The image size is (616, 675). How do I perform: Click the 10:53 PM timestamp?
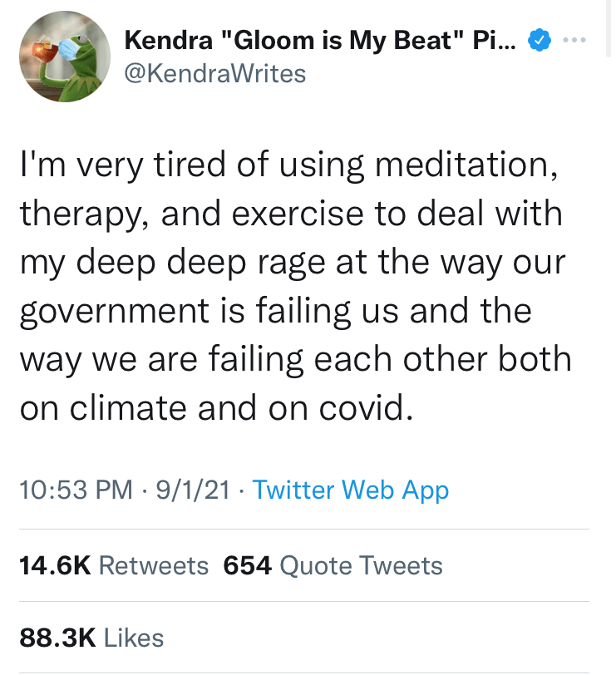tap(75, 489)
